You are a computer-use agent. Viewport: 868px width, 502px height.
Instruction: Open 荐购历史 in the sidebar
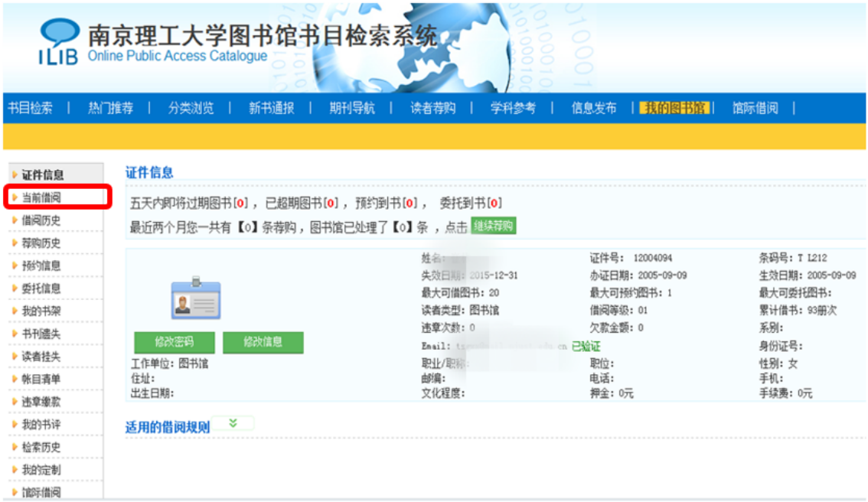coord(41,243)
